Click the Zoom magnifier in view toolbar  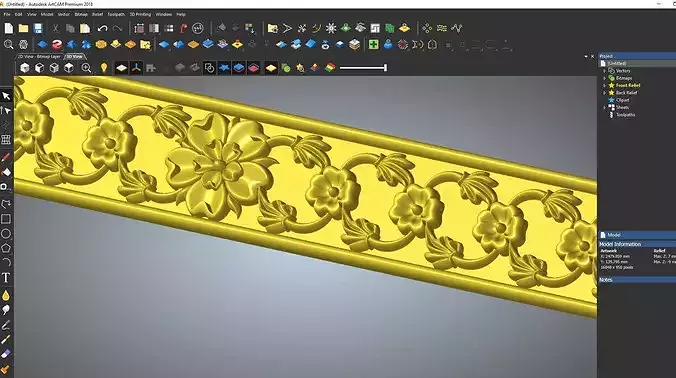pyautogui.click(x=86, y=68)
